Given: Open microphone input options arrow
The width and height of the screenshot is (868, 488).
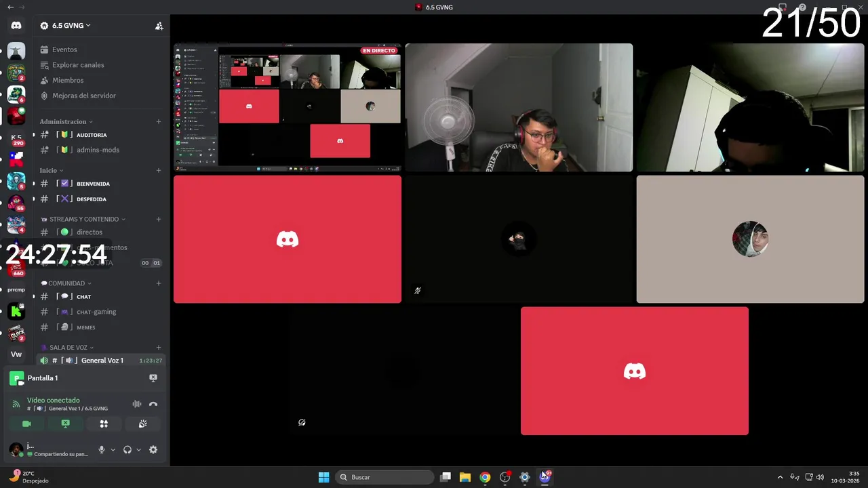Looking at the screenshot, I should 113,449.
